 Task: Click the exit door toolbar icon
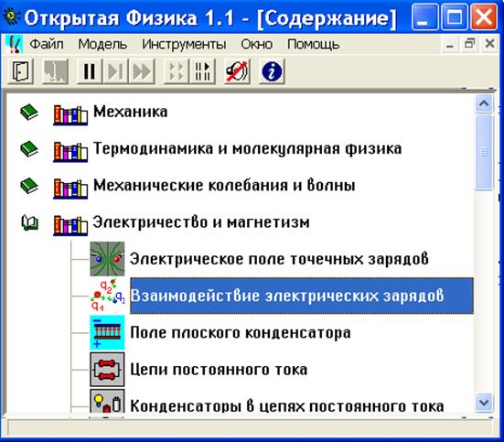click(x=20, y=71)
